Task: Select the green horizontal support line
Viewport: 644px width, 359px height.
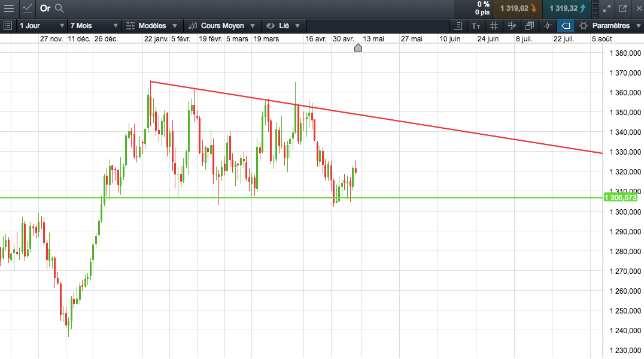Action: point(302,198)
